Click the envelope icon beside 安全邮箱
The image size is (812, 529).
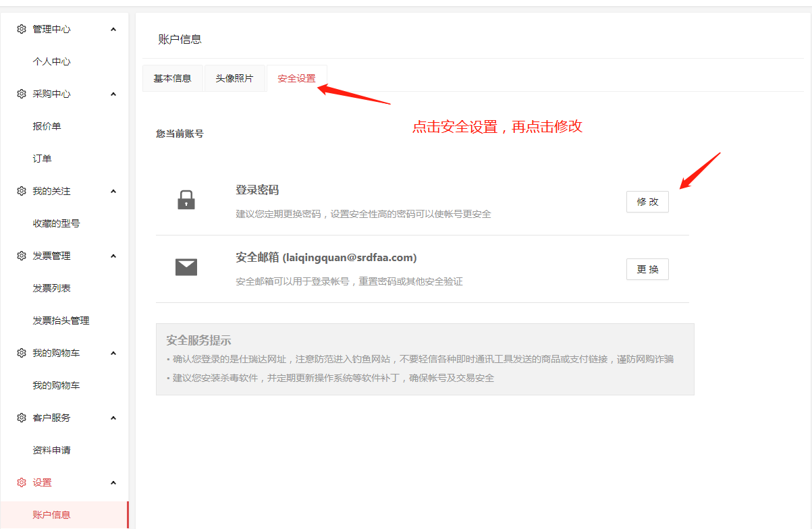click(186, 267)
